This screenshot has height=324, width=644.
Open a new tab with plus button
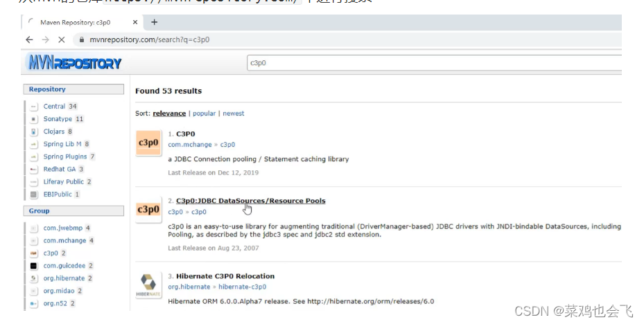click(155, 22)
